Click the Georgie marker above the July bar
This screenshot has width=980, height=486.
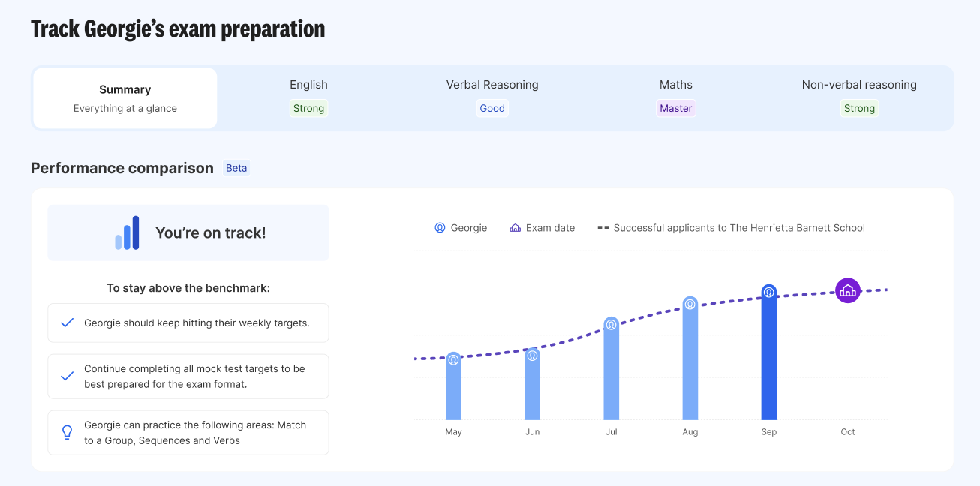(x=611, y=324)
